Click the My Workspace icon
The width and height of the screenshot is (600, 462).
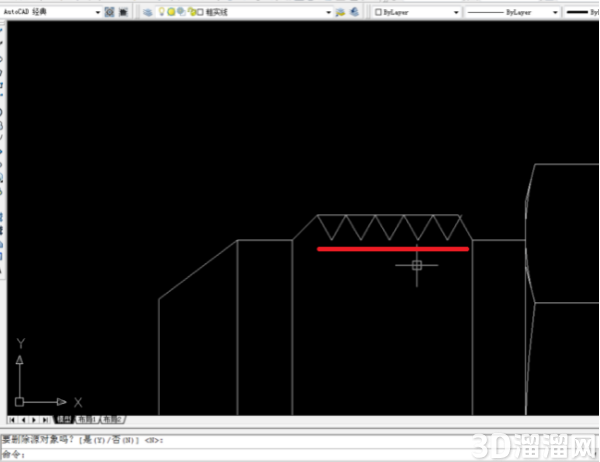click(123, 12)
